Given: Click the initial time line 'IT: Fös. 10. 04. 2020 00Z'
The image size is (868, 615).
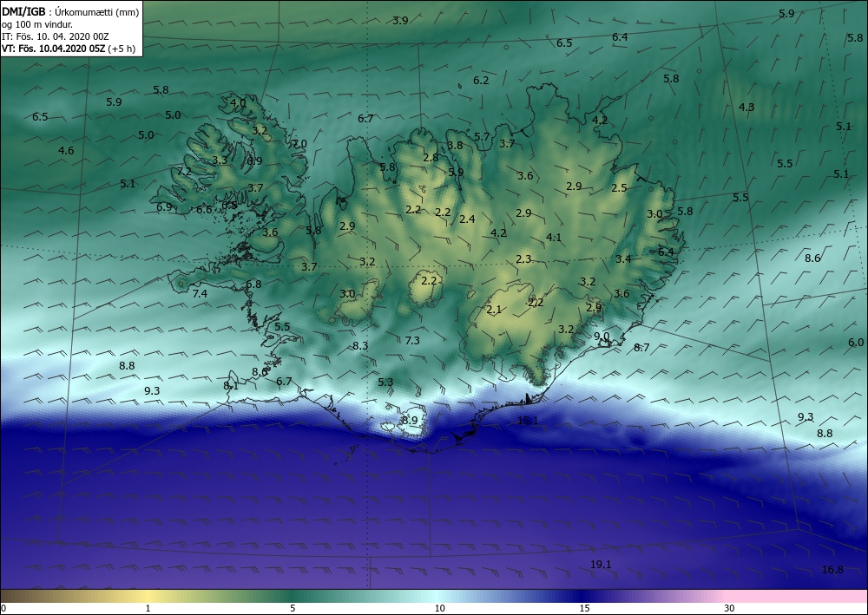Looking at the screenshot, I should pyautogui.click(x=56, y=36).
